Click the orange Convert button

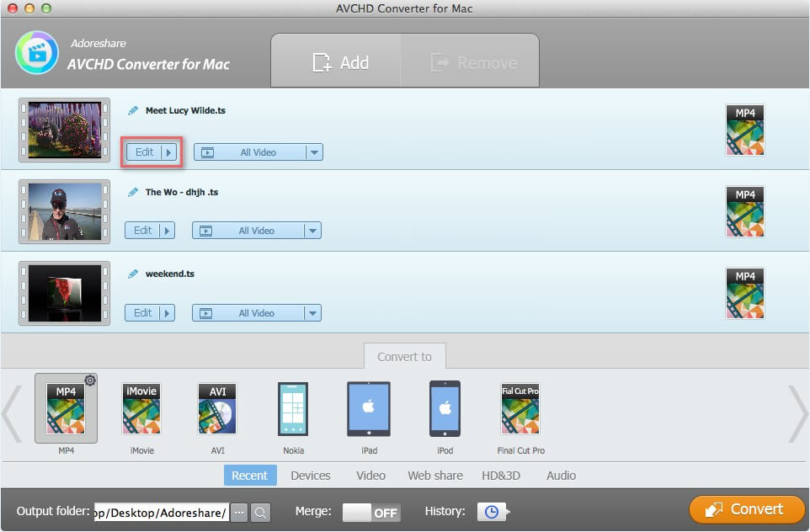747,509
